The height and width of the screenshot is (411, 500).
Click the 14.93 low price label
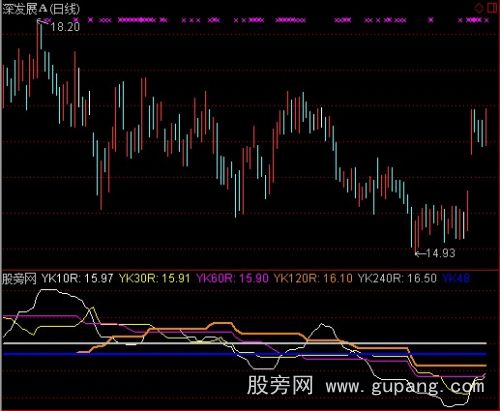(x=440, y=253)
